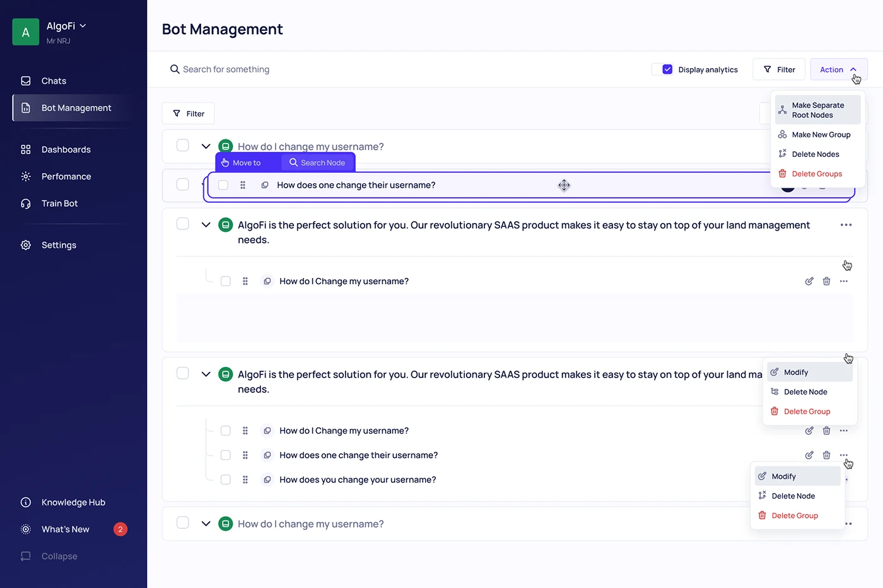Collapse the Action dropdown button
This screenshot has width=883, height=588.
[x=839, y=69]
